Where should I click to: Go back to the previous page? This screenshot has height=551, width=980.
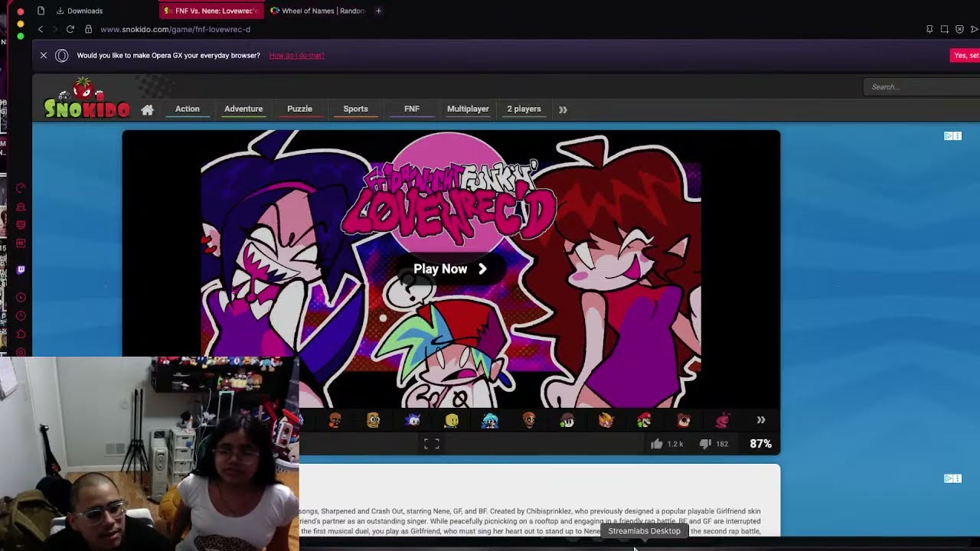[x=41, y=29]
